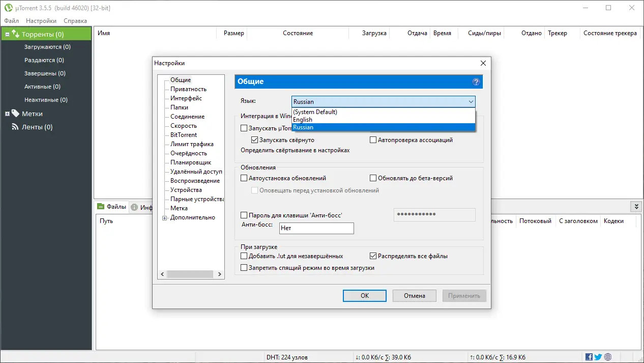The height and width of the screenshot is (363, 644).
Task: Open Планировщик settings page
Action: 191,162
